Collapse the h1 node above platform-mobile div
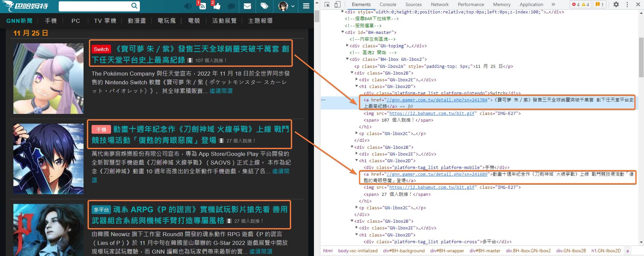The image size is (644, 256). point(357,161)
